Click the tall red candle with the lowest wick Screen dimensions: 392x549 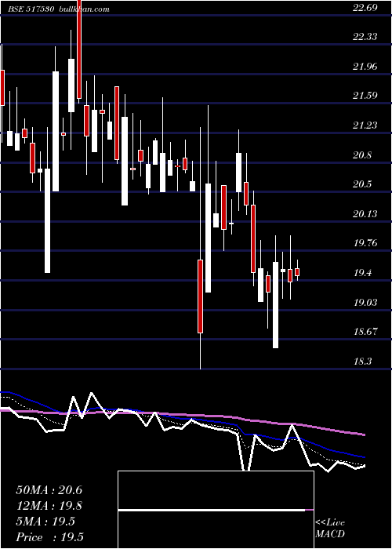[x=200, y=296]
